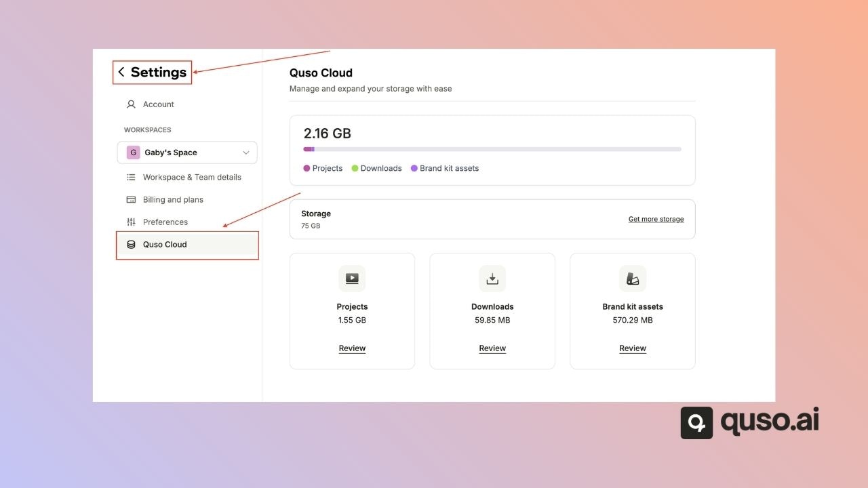
Task: Click the Quso Cloud page heading
Action: click(321, 73)
